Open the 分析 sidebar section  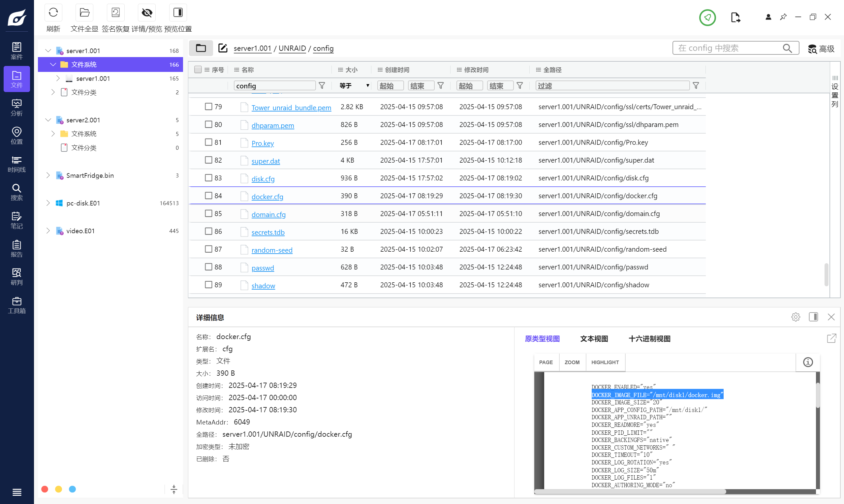pyautogui.click(x=16, y=107)
